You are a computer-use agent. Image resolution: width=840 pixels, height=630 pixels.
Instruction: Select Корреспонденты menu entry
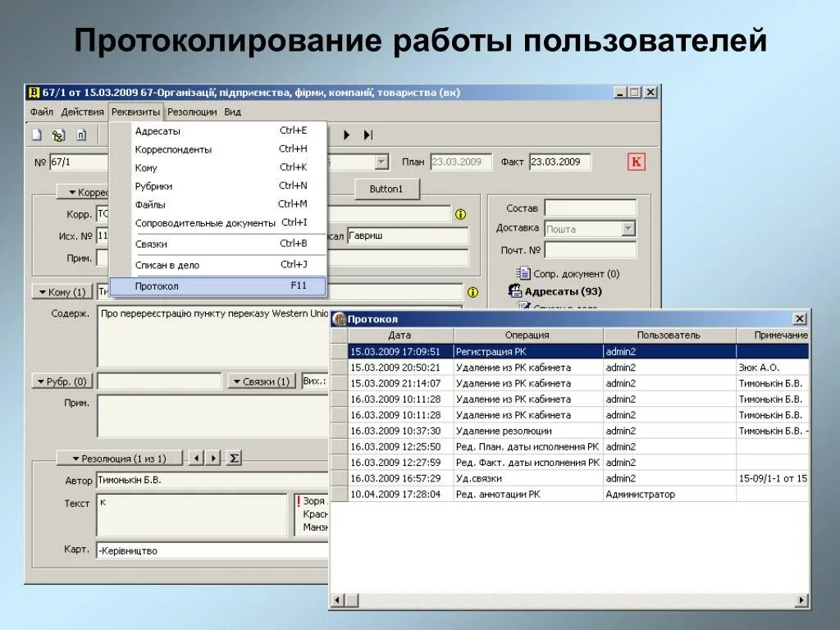pos(217,149)
